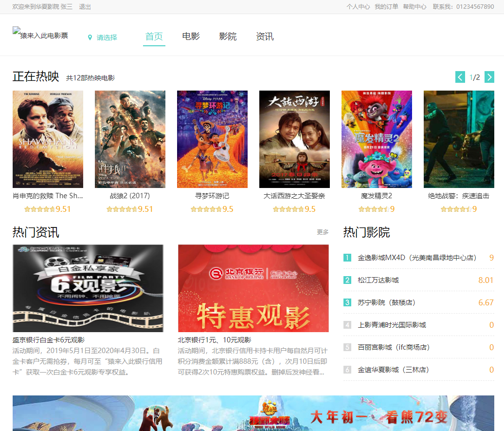Open the 绝地战警 movie poster
This screenshot has width=504, height=431.
click(459, 139)
